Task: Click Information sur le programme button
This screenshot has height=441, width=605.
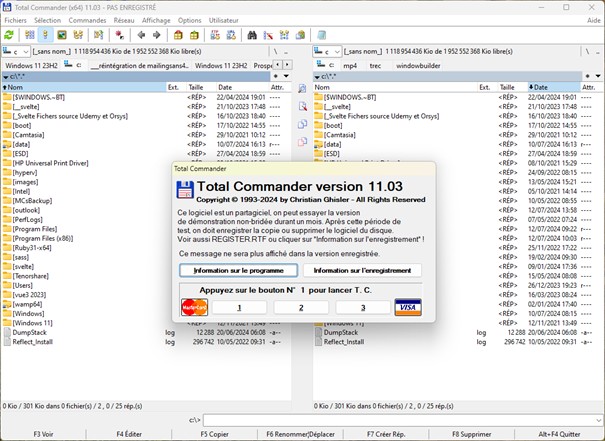Action: tap(238, 270)
